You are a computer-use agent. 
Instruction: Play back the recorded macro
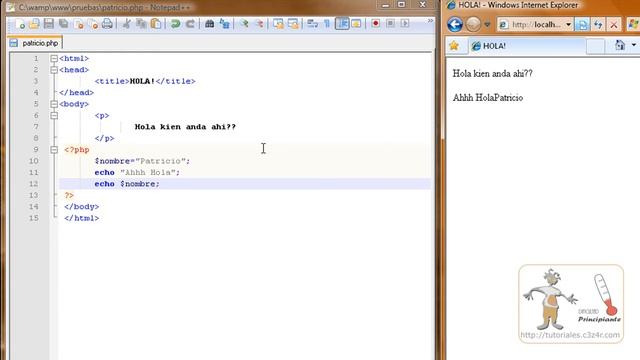[x=404, y=24]
